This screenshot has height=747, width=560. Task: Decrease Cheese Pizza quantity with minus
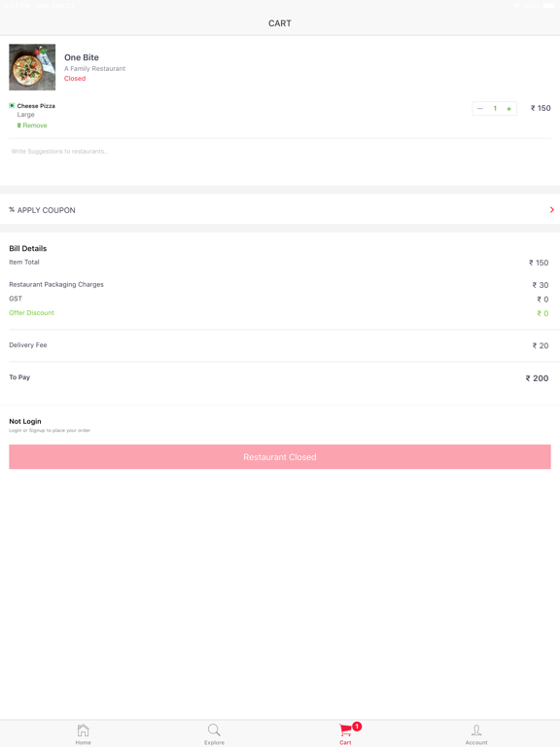(480, 109)
